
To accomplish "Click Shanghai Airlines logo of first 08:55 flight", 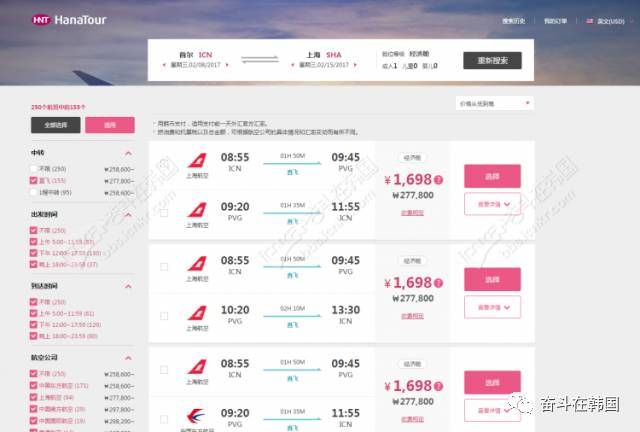I will pyautogui.click(x=197, y=160).
